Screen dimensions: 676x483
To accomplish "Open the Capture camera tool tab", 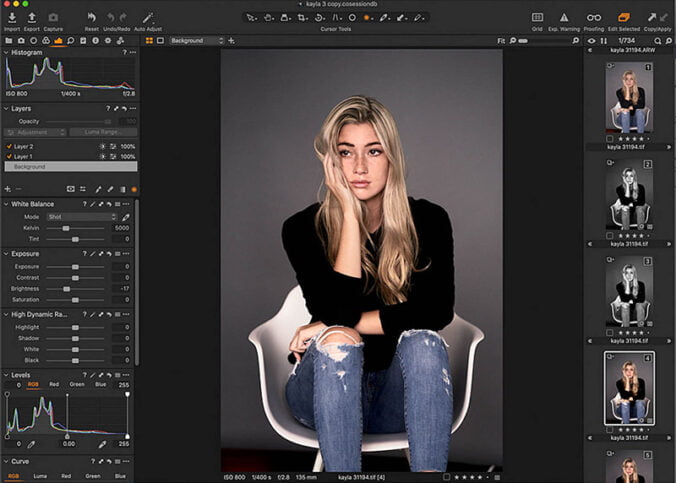I will (x=21, y=41).
